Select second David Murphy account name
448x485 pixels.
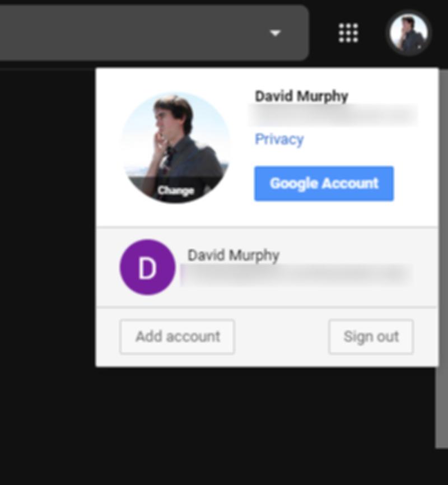click(234, 256)
